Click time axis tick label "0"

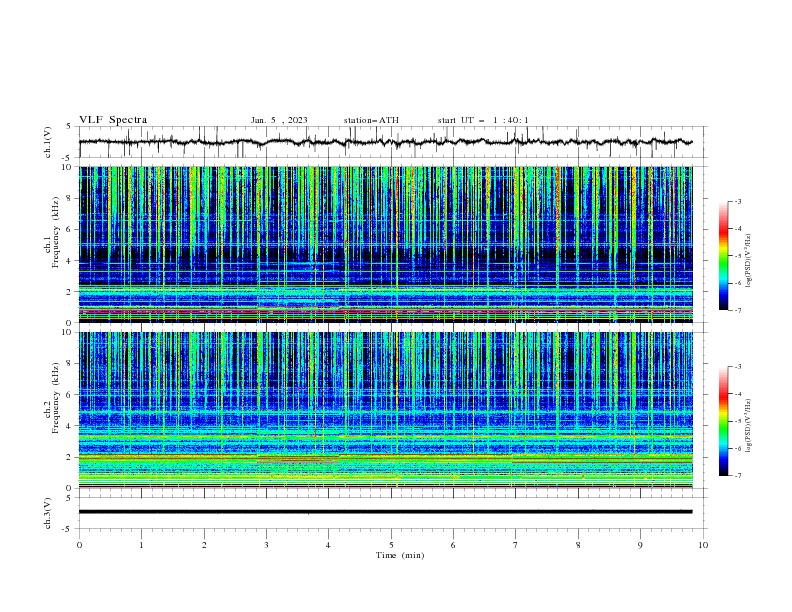(x=79, y=545)
